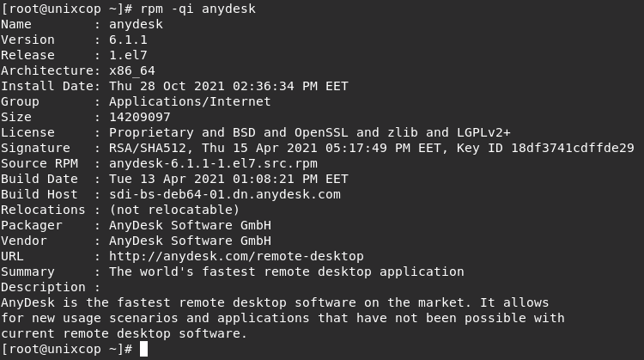Screen dimensions: 644x360
Task: Click the Vendor value AnyDesk Software GmbH
Action: pyautogui.click(x=190, y=241)
